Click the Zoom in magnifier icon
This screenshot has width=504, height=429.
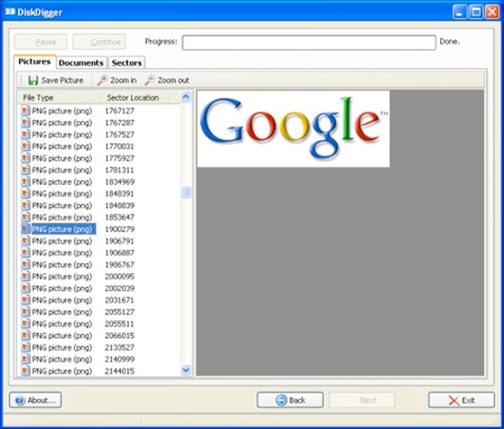coord(102,80)
